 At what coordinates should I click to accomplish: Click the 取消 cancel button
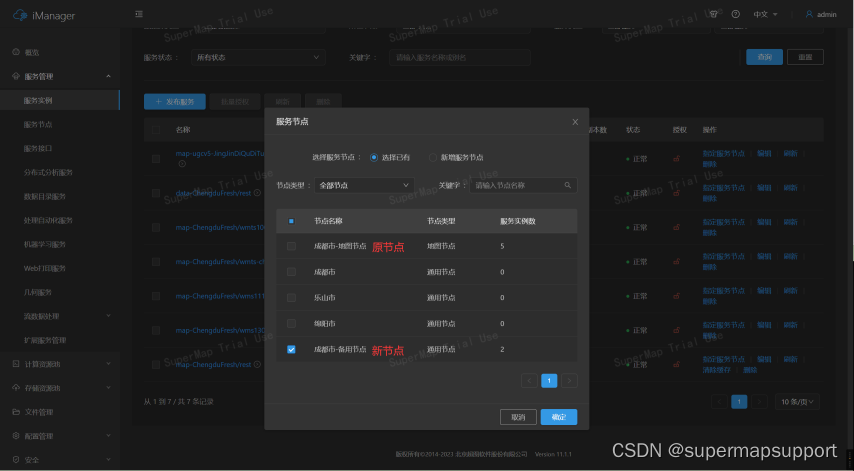tap(517, 417)
